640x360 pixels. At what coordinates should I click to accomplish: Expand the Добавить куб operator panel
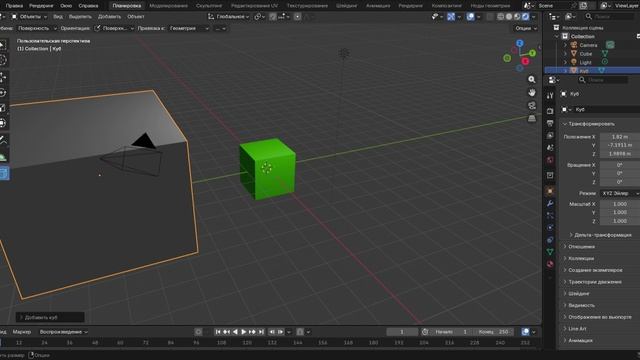[x=50, y=317]
